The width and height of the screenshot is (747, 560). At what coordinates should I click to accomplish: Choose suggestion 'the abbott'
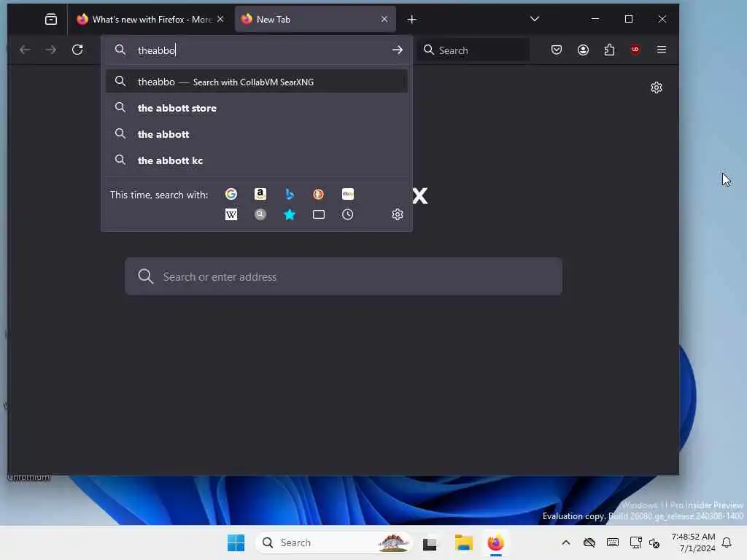point(257,134)
